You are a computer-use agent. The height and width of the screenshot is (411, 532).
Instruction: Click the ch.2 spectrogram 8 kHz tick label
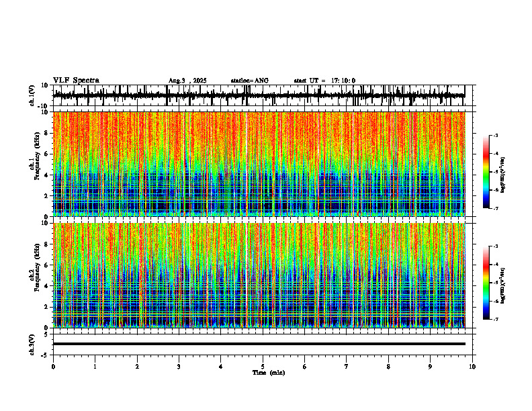point(46,244)
